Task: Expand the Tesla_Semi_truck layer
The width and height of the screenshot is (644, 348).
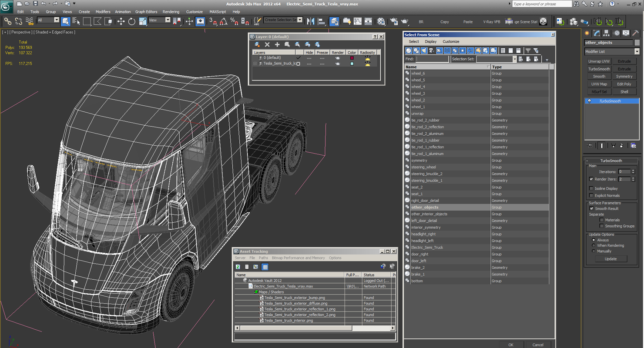Action: [255, 64]
